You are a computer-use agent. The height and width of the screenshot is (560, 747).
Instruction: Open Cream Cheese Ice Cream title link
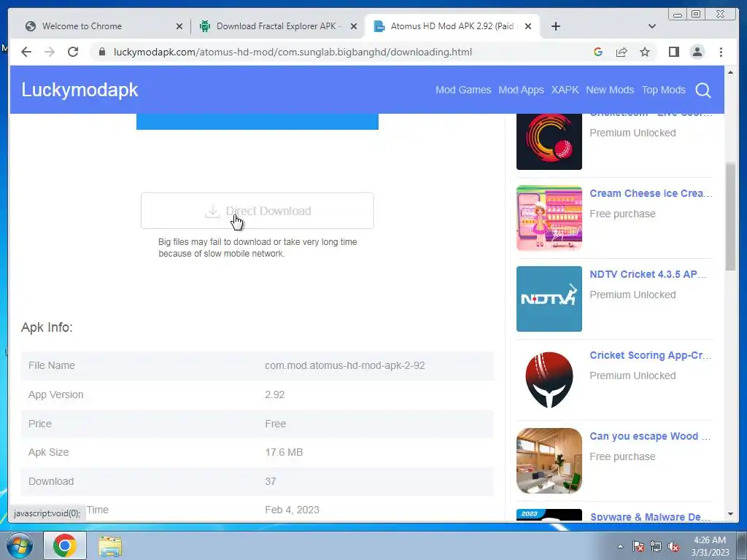(x=651, y=193)
